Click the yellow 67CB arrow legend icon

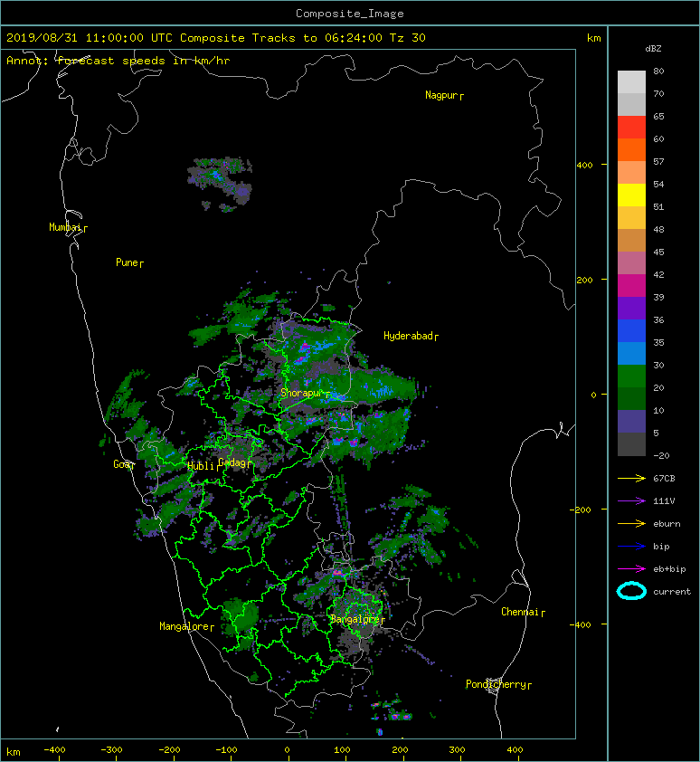[631, 478]
